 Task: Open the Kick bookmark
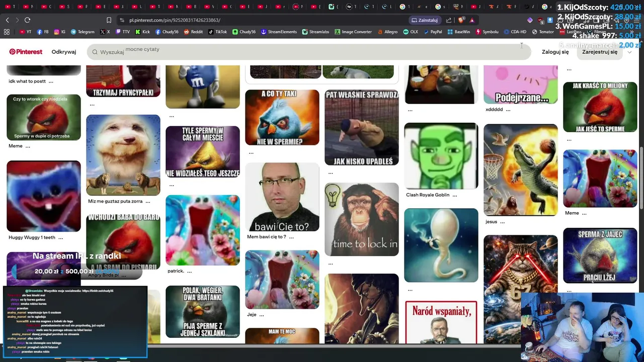(x=143, y=32)
